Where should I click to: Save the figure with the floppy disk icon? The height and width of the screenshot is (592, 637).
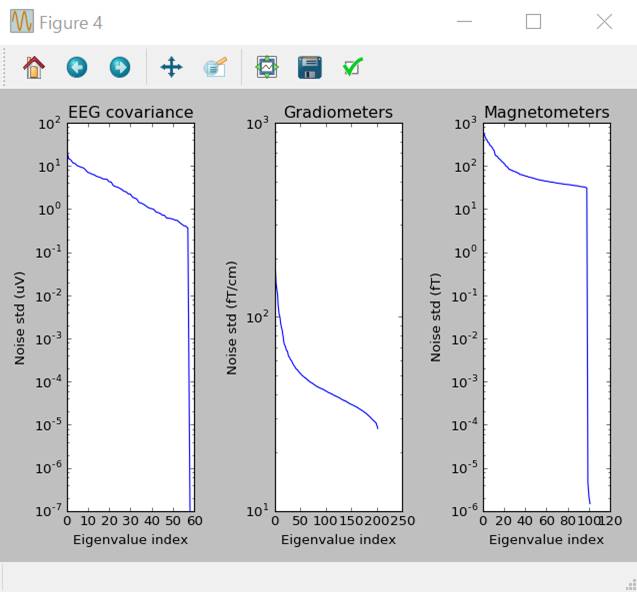309,67
